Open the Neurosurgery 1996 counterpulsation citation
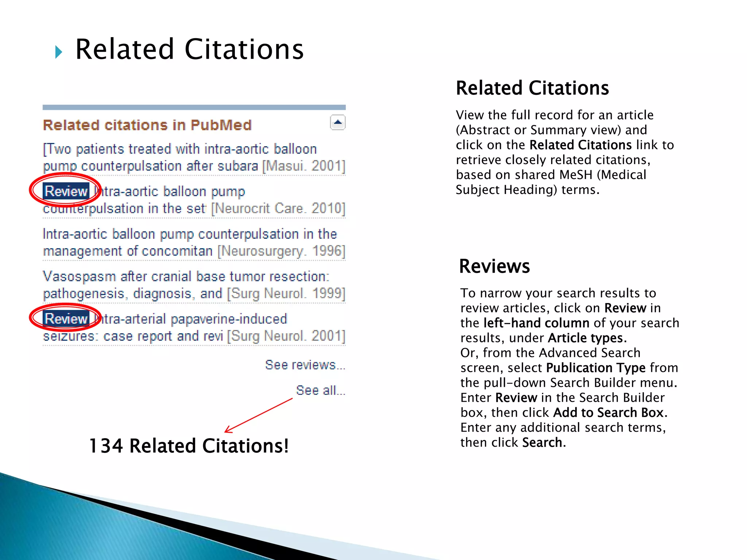 194,242
